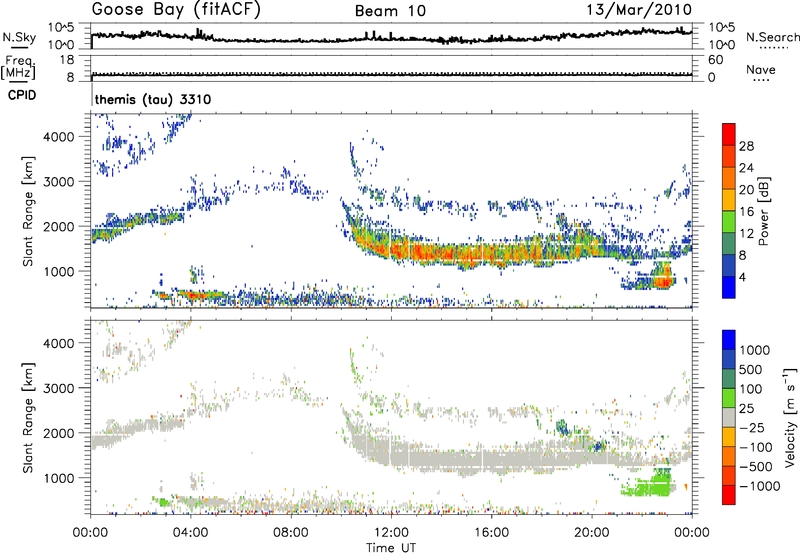
Task: Click the "20:00" time tick label
Action: (x=591, y=533)
